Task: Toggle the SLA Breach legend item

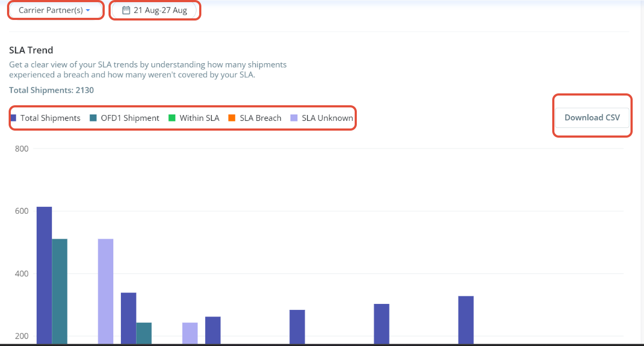Action: click(255, 118)
